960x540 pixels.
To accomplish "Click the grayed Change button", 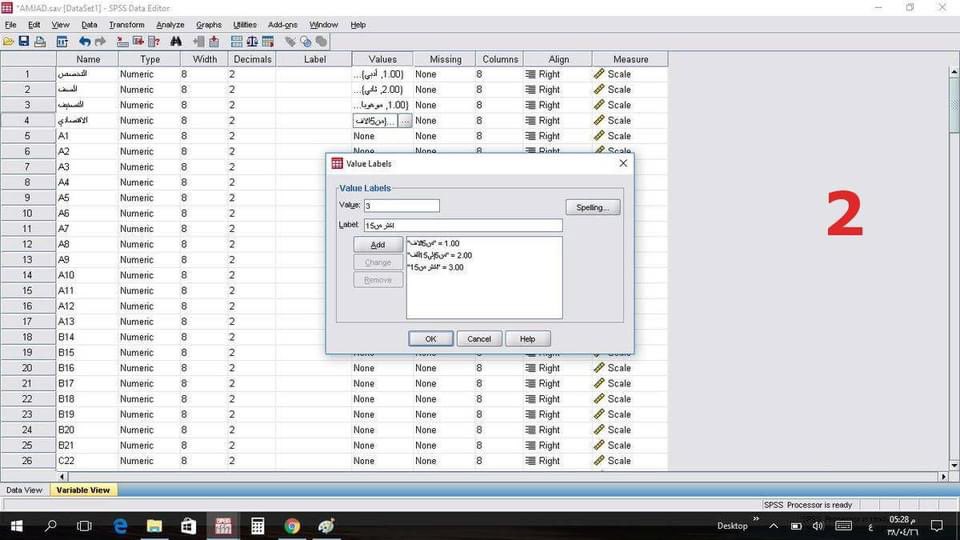I will [378, 262].
